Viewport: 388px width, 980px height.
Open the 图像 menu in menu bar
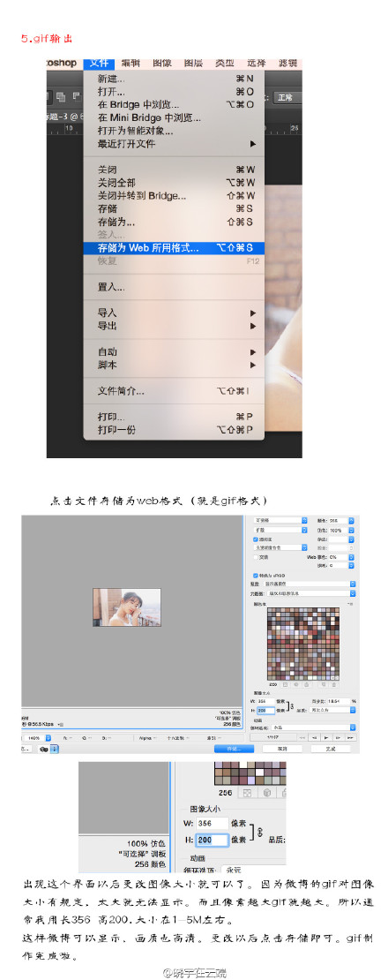[161, 63]
